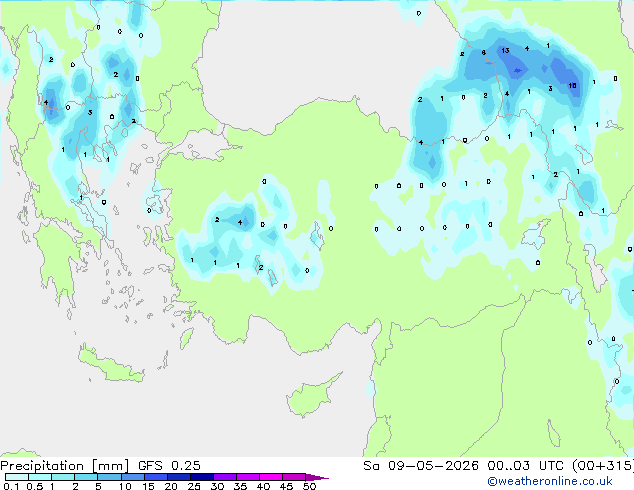Screen dimensions: 634x490
Task: Click the 40–45 mm magenta legend swatch
Action: (271, 477)
